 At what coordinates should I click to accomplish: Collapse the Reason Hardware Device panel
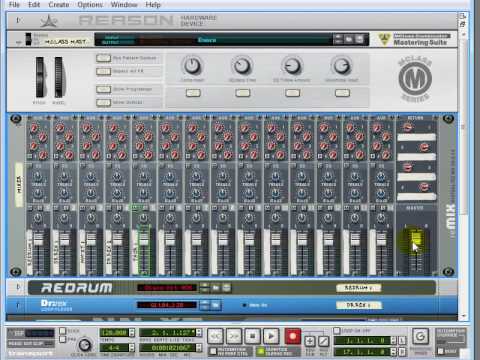18,21
